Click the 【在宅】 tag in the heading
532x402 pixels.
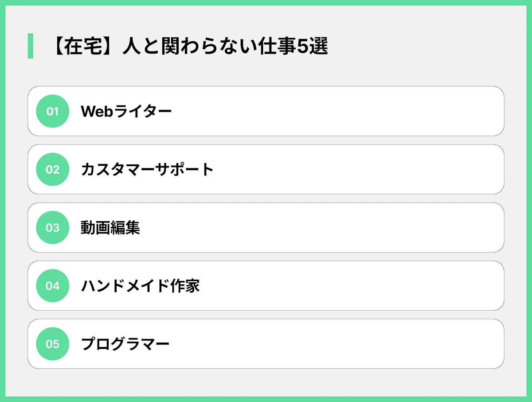[80, 46]
